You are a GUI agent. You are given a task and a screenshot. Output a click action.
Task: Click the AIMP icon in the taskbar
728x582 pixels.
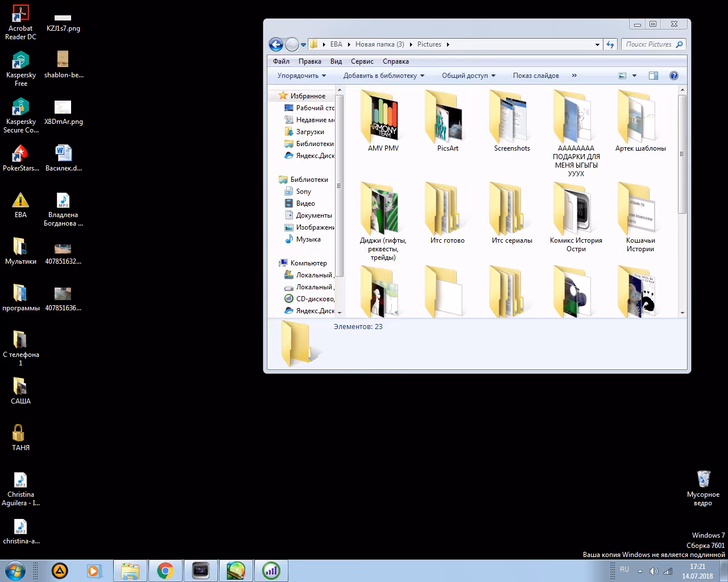click(x=60, y=571)
